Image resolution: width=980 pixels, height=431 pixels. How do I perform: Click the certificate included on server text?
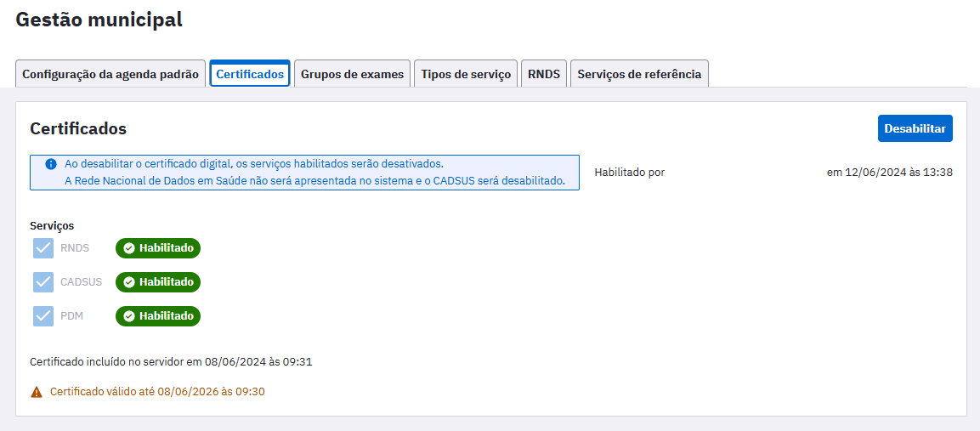pyautogui.click(x=171, y=361)
